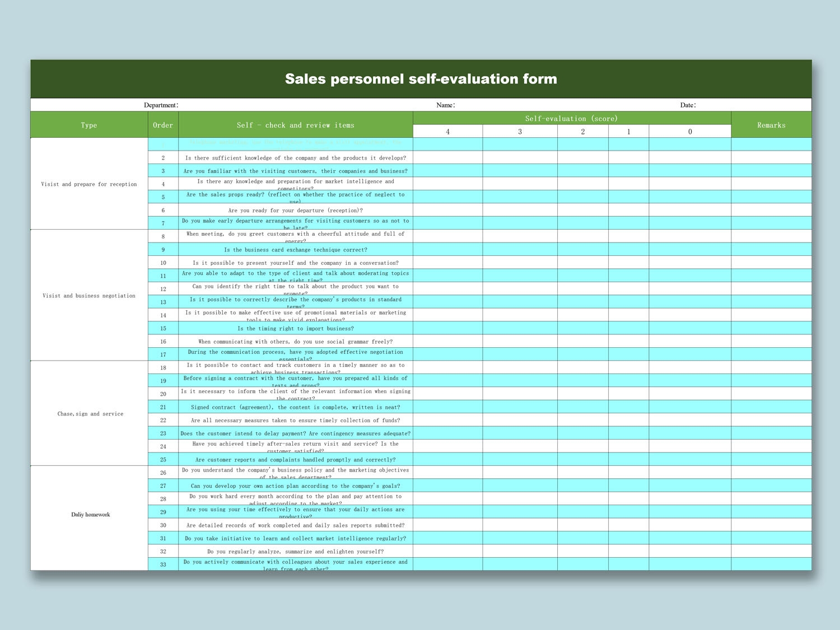Select the Chase, sign and service cell

point(90,414)
